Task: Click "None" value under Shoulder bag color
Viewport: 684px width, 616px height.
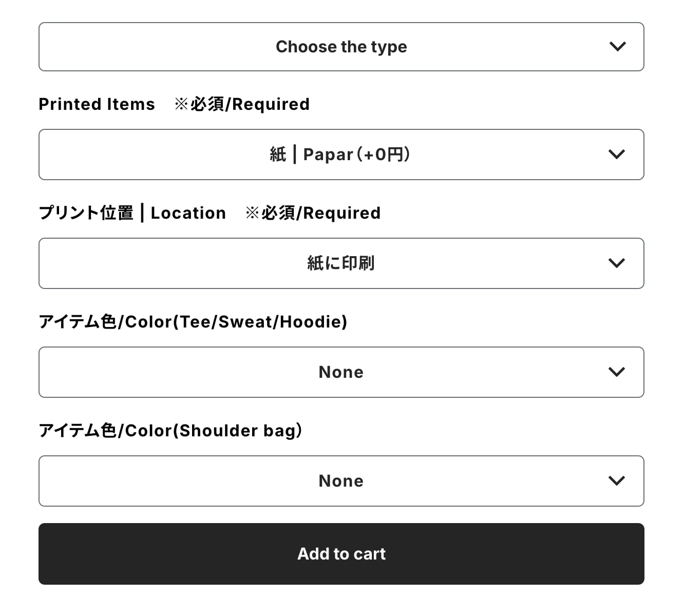Action: (341, 481)
